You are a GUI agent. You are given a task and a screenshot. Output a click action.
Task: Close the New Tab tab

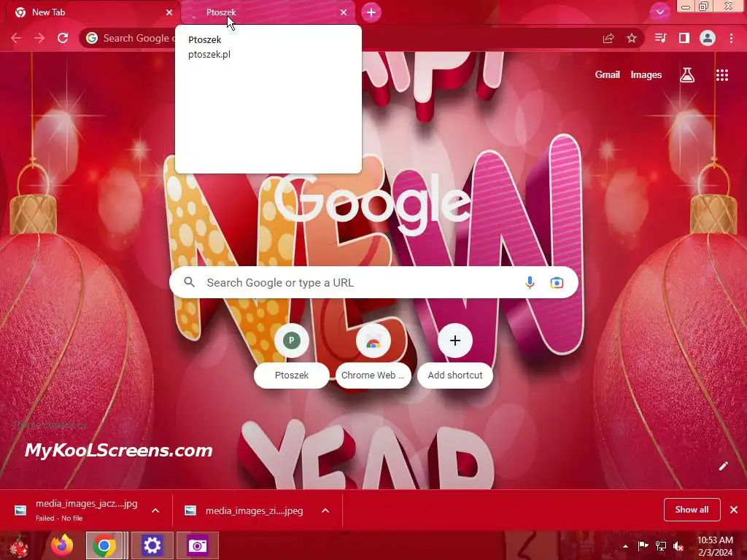coord(169,12)
